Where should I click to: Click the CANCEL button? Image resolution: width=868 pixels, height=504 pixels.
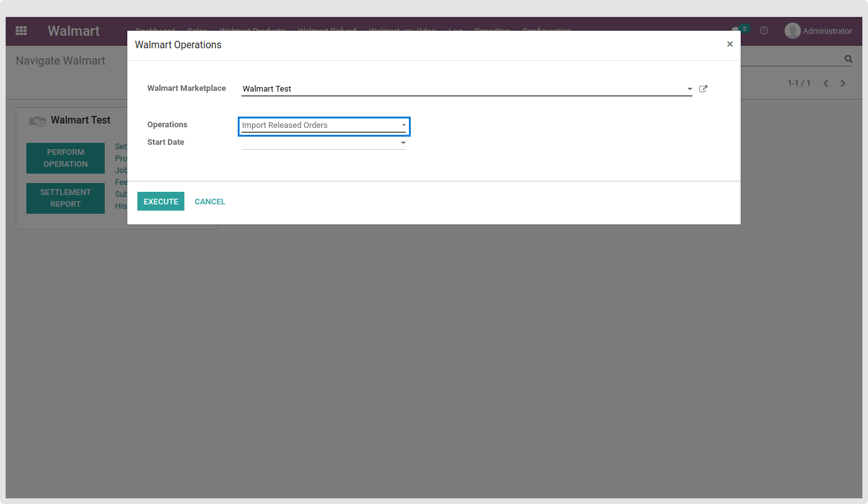click(209, 201)
